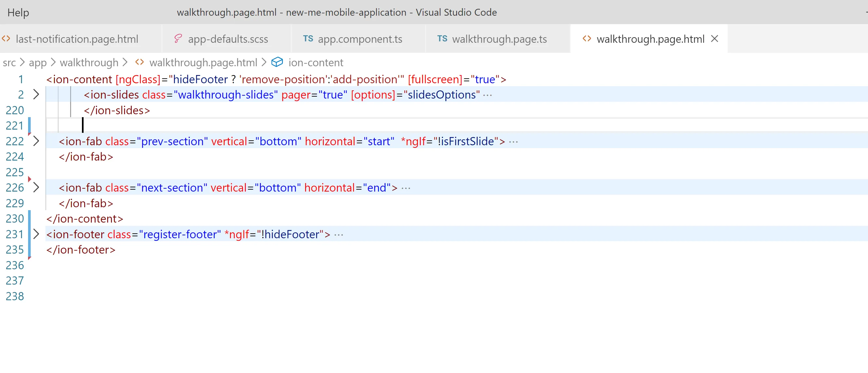This screenshot has height=373, width=868.
Task: Unfold the ion-footer block on line 231
Action: click(x=36, y=234)
